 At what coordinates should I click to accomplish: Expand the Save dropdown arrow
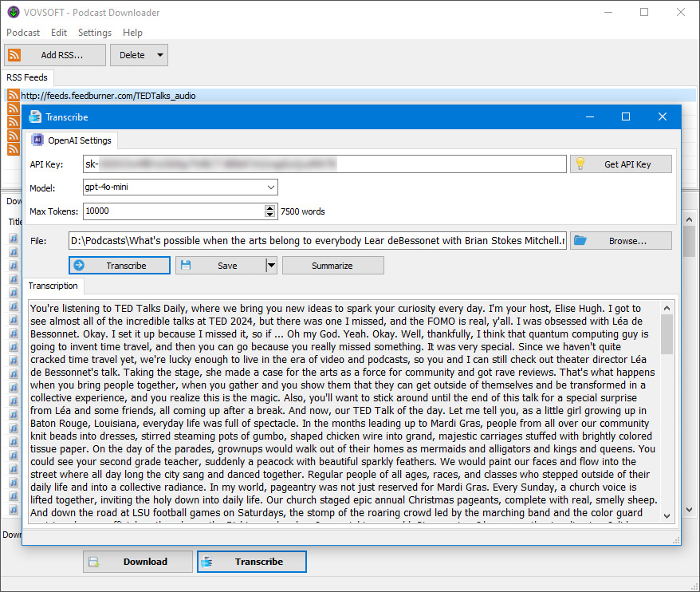click(271, 266)
